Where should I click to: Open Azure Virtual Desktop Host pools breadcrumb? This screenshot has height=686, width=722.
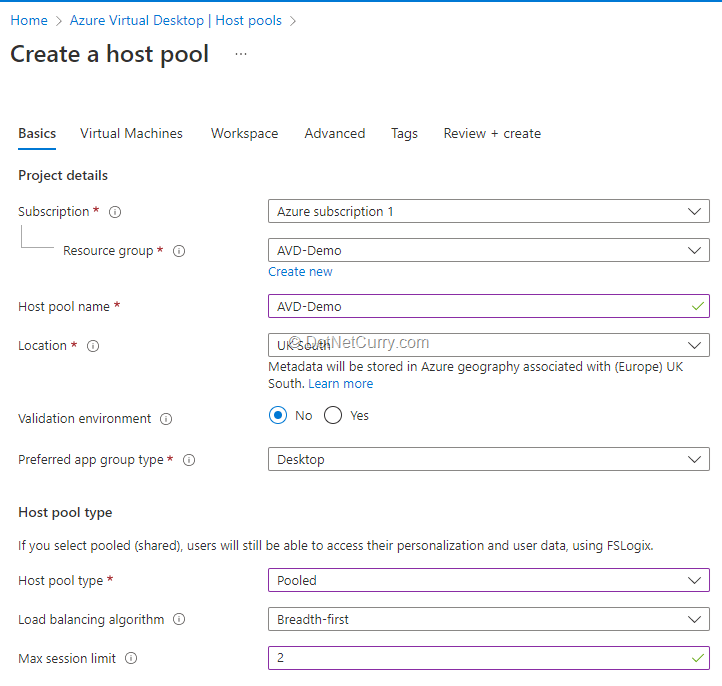tap(175, 20)
